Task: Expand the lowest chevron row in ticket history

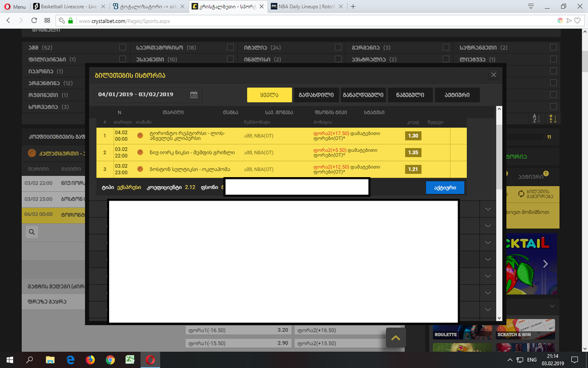Action: coord(488,309)
